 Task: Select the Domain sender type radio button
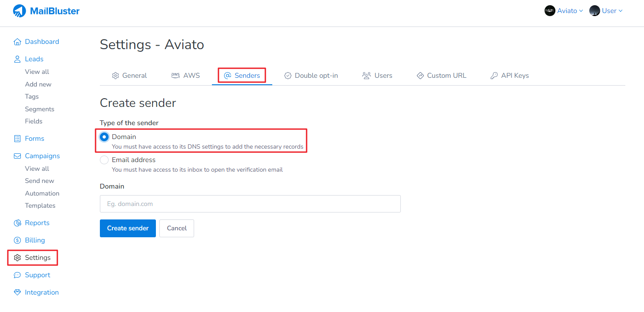point(104,137)
